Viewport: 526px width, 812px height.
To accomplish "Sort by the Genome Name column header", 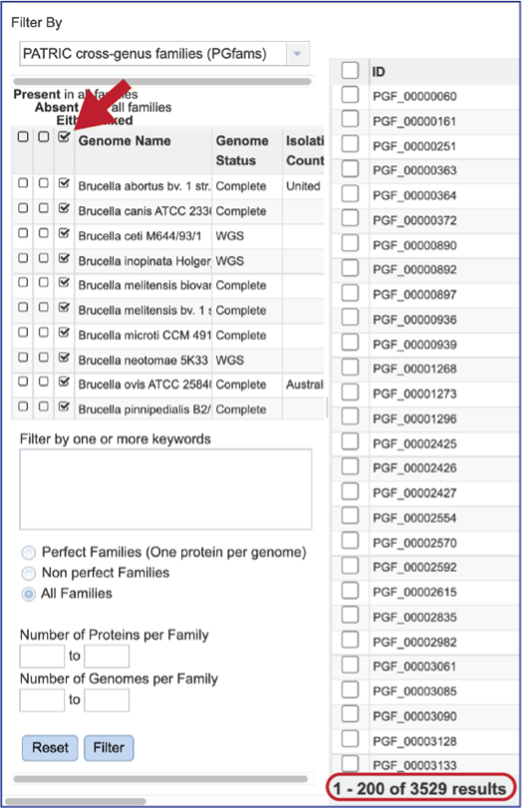I will 125,140.
